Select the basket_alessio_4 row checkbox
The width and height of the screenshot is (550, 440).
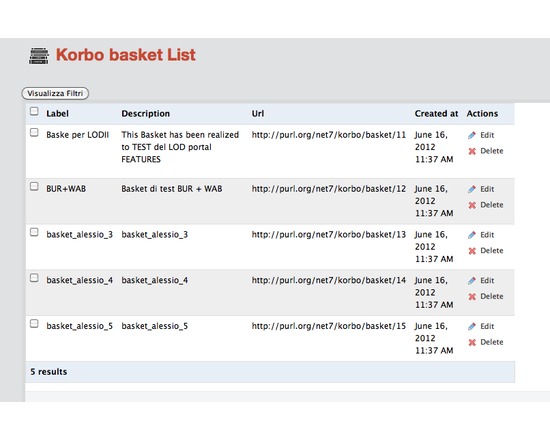coord(34,278)
